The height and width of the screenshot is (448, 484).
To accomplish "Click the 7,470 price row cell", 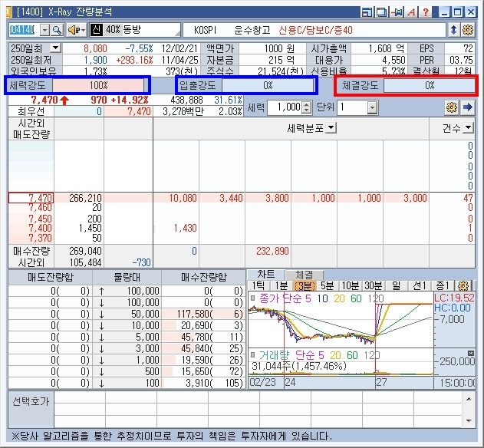I will (31, 198).
